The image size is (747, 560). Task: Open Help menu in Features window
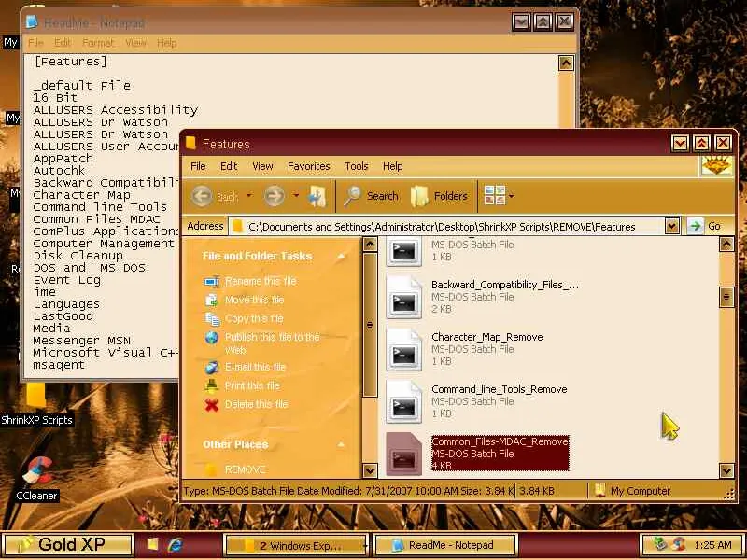point(392,166)
